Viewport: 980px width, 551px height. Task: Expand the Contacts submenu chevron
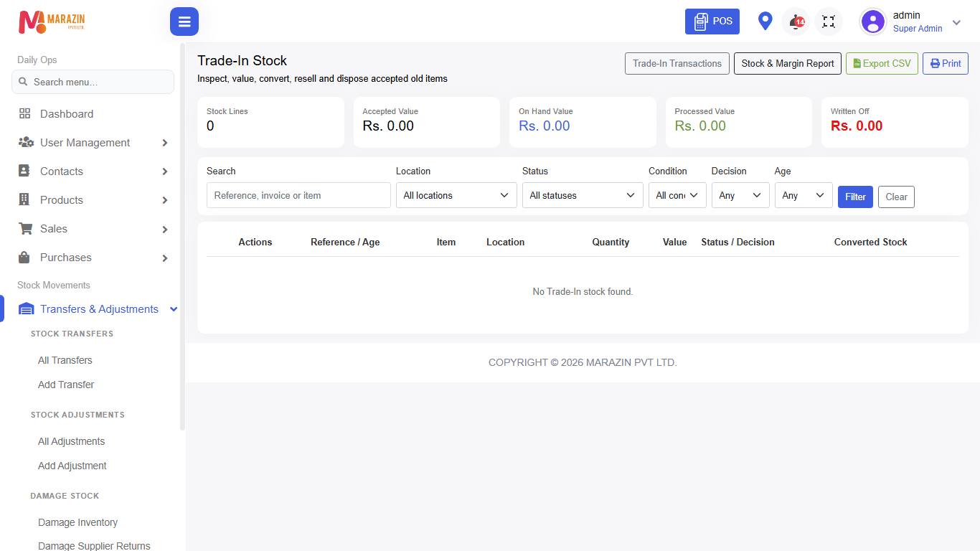point(165,171)
